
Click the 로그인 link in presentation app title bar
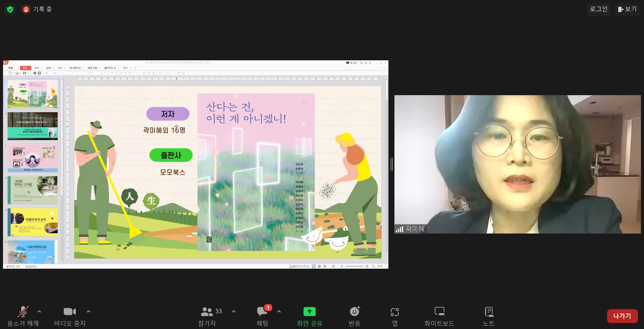point(352,63)
